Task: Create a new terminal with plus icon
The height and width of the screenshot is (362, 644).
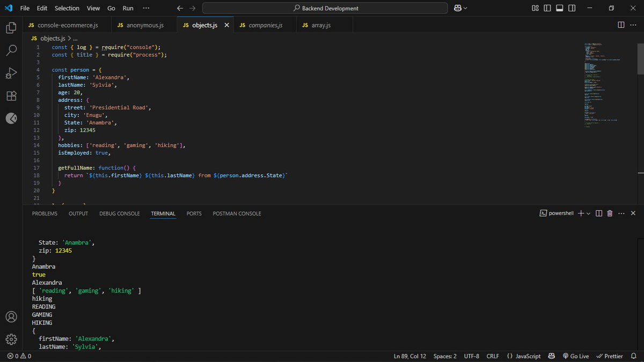Action: click(x=581, y=213)
